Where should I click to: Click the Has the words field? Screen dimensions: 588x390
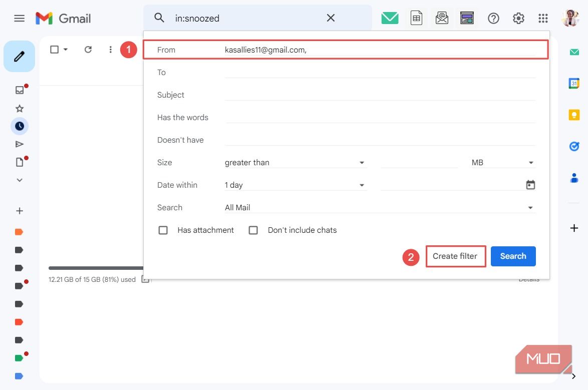pos(380,117)
